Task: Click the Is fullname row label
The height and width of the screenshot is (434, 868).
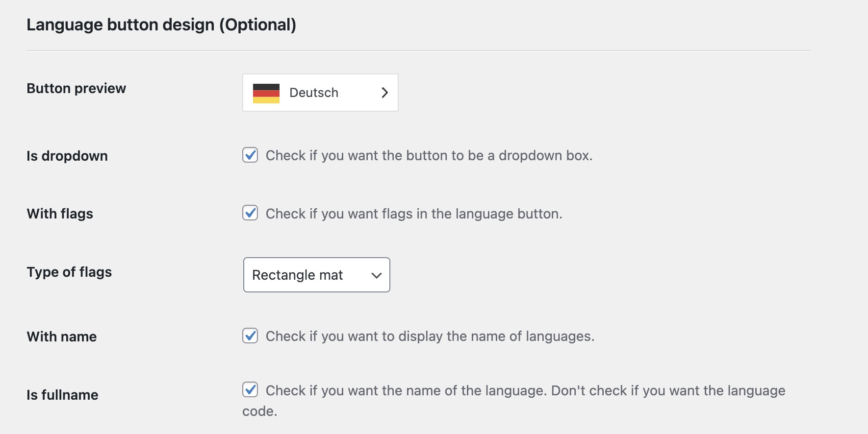Action: click(x=62, y=395)
